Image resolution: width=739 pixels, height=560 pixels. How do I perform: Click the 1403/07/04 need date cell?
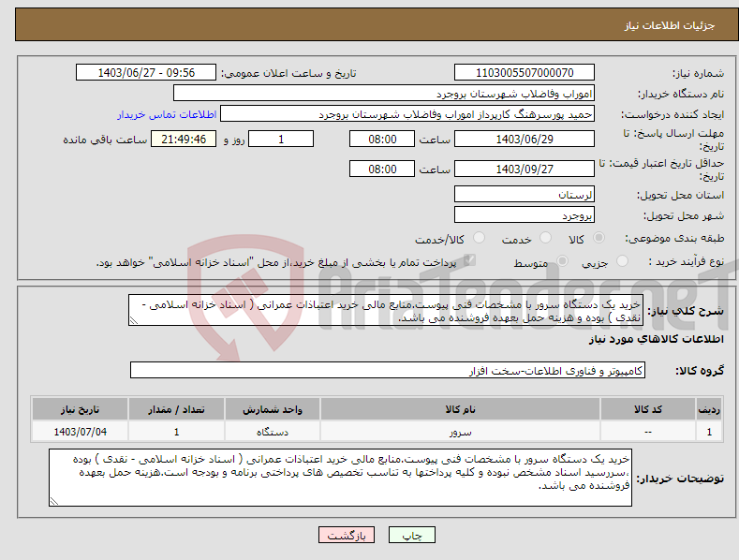click(x=81, y=432)
